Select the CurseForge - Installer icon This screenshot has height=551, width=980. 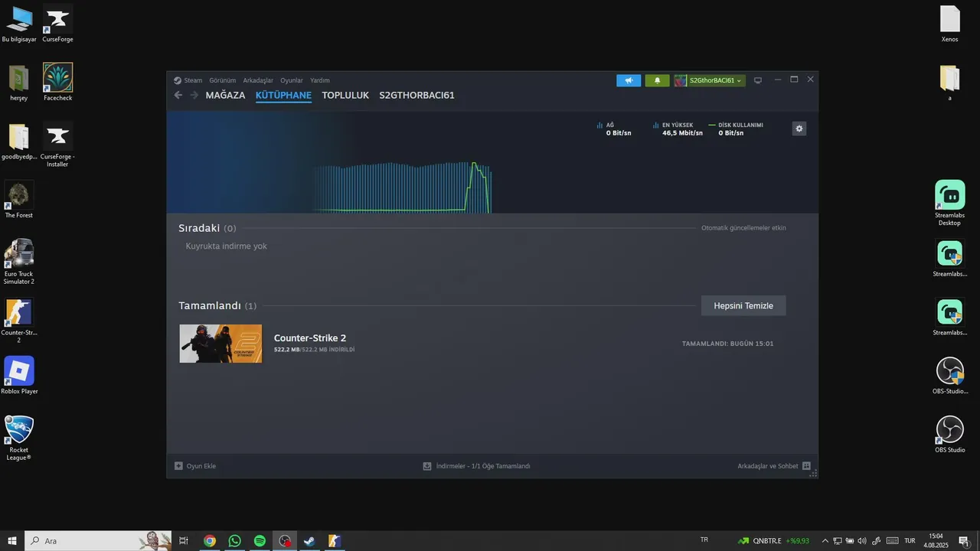pos(57,145)
